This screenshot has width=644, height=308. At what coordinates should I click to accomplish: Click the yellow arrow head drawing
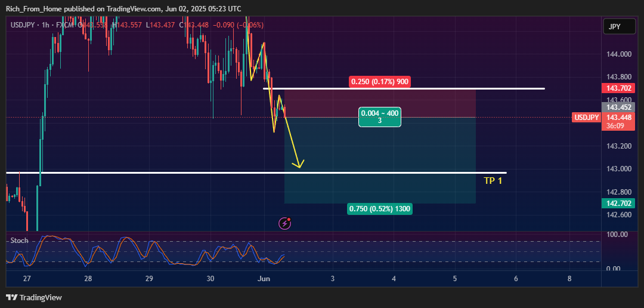pos(299,164)
